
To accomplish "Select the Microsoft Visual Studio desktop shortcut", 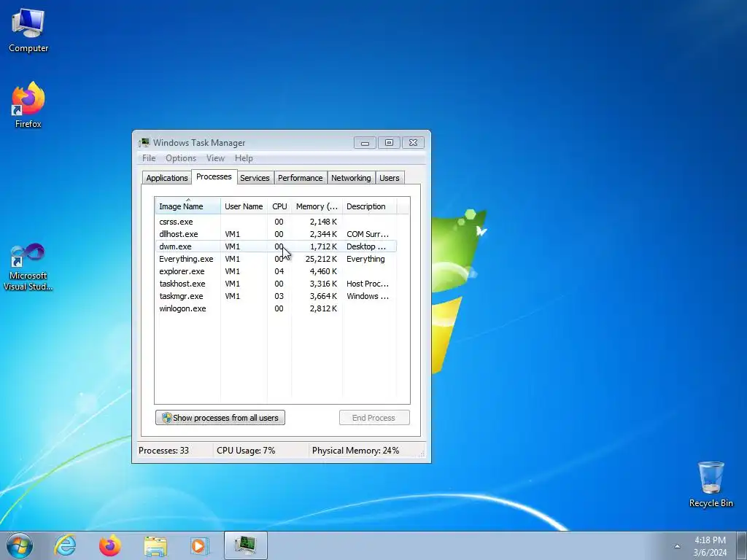I will pos(28,267).
